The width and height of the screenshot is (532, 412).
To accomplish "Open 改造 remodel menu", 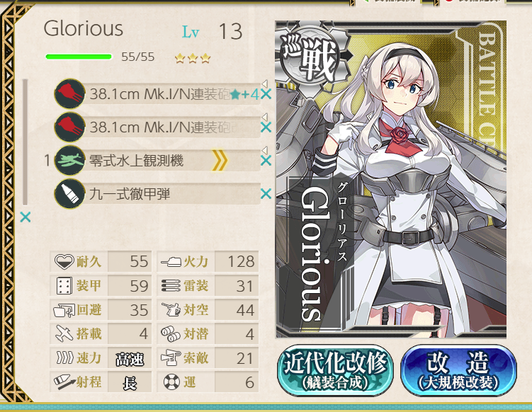I will pos(458,370).
